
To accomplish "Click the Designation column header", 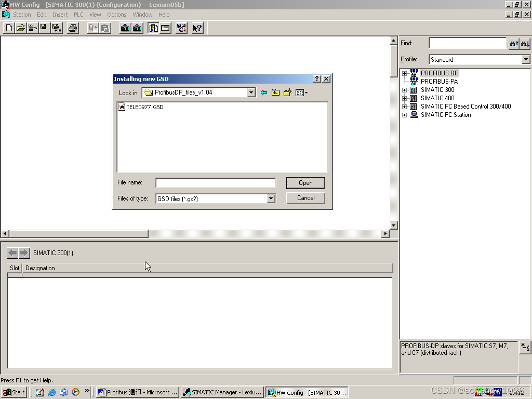I will 207,268.
